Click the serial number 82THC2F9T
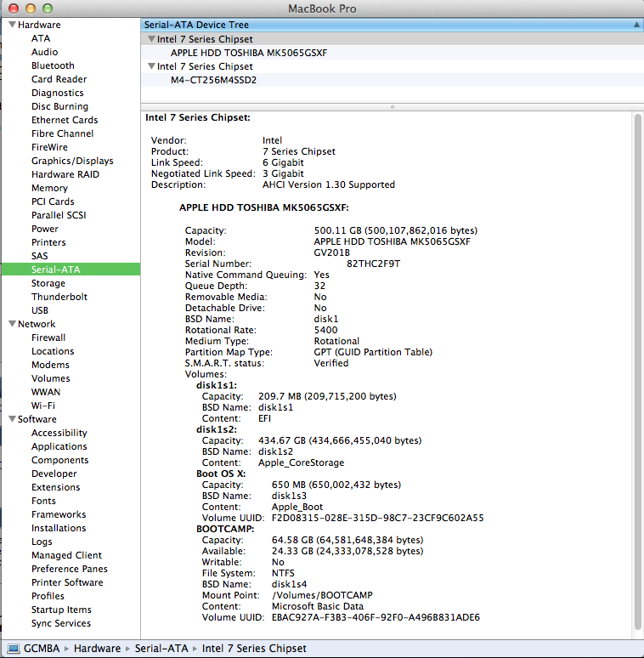Screen dimensions: 644x658 point(373,264)
